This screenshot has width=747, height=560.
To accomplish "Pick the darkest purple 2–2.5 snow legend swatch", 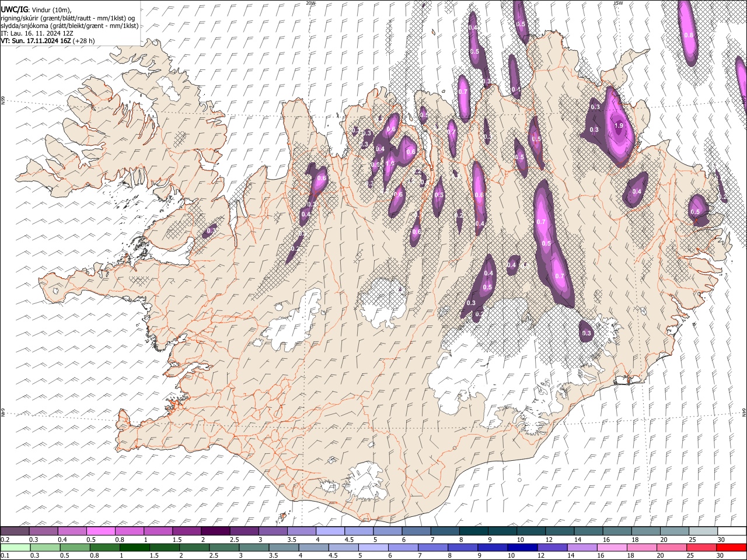I will (215, 531).
